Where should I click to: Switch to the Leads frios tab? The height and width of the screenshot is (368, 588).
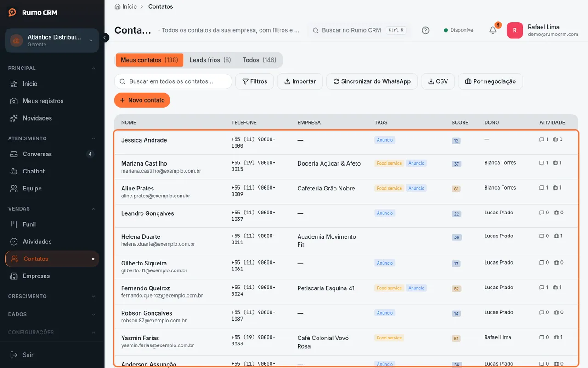[210, 60]
